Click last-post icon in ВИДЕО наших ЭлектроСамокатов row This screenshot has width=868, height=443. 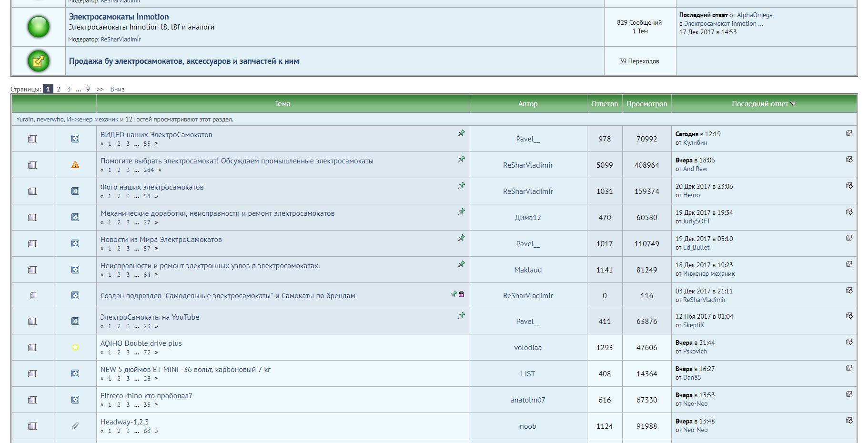849,133
